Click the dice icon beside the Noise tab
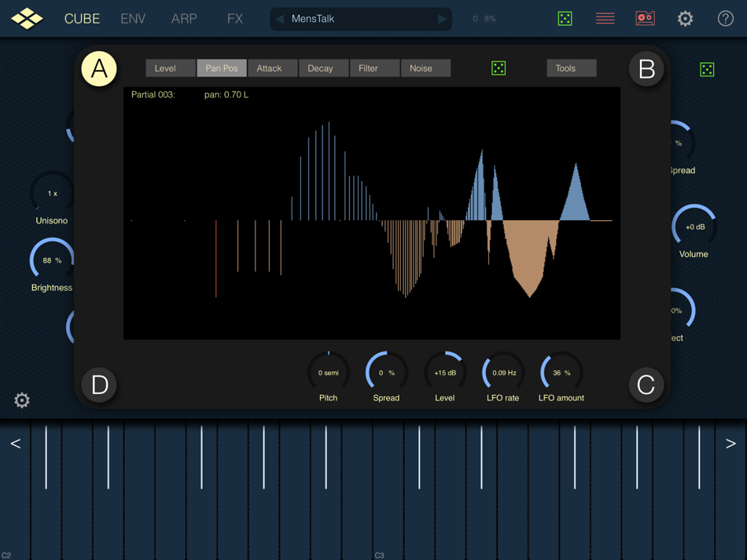The height and width of the screenshot is (560, 747). pyautogui.click(x=499, y=68)
